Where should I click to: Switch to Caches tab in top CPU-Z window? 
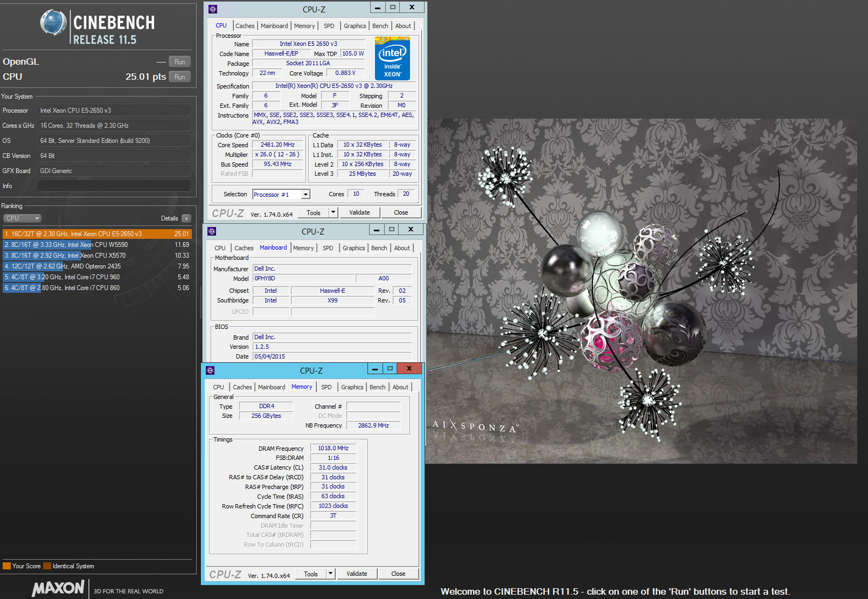pos(245,26)
